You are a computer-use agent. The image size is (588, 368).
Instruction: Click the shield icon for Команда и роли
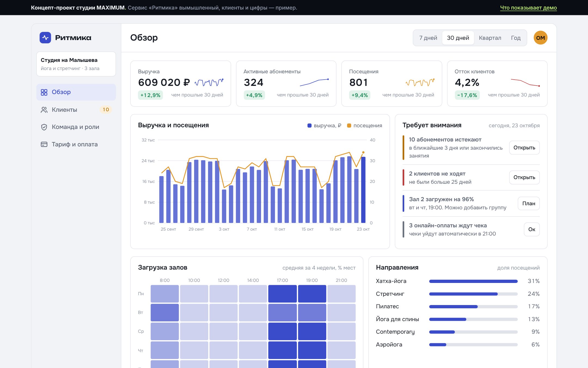(44, 127)
